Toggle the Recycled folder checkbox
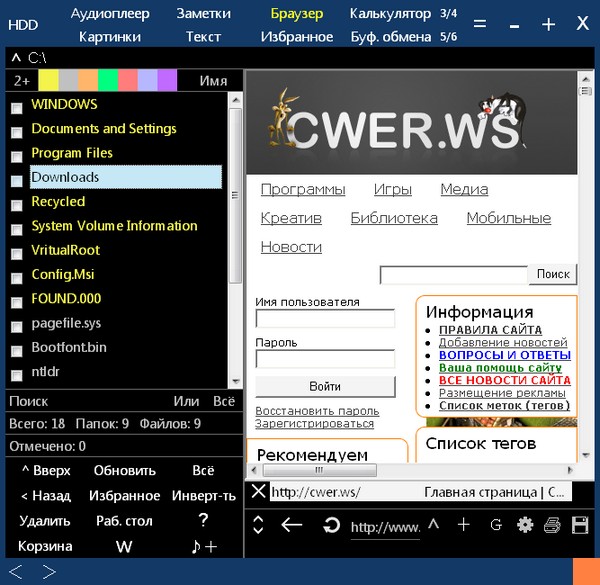This screenshot has height=585, width=600. [16, 205]
